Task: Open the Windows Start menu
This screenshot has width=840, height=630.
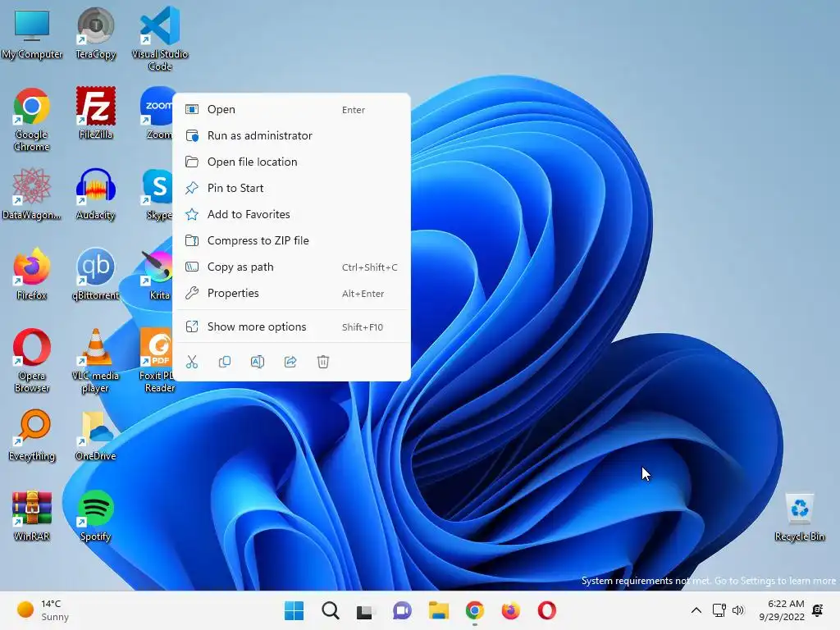Action: point(294,610)
